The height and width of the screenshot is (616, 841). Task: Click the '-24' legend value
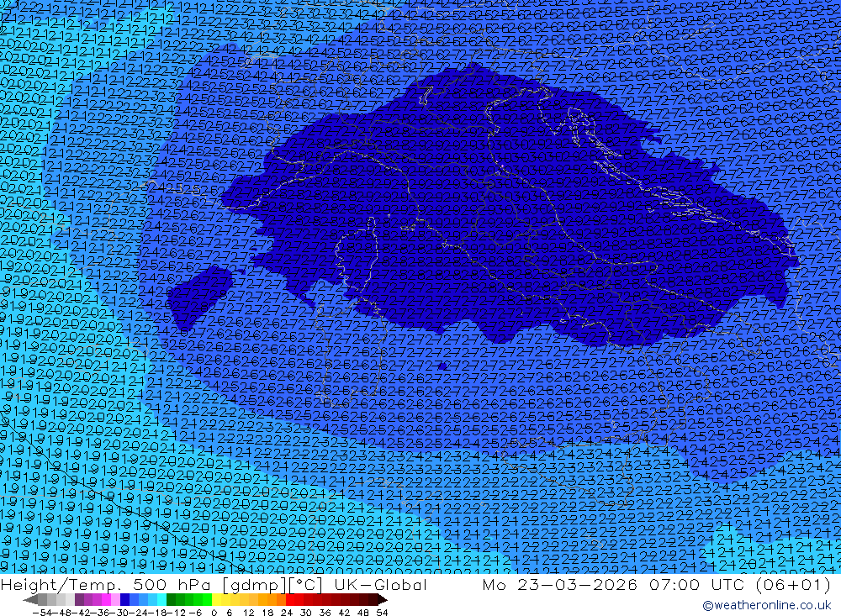[139, 613]
